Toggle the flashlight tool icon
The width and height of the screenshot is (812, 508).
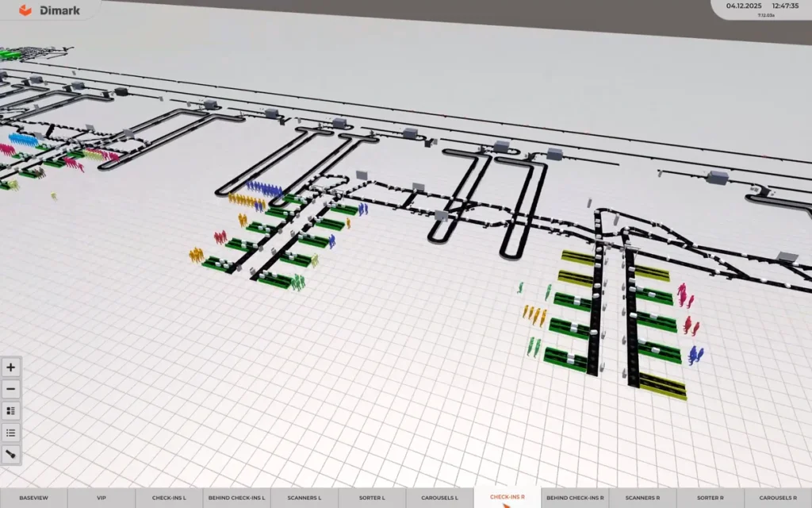[11, 455]
